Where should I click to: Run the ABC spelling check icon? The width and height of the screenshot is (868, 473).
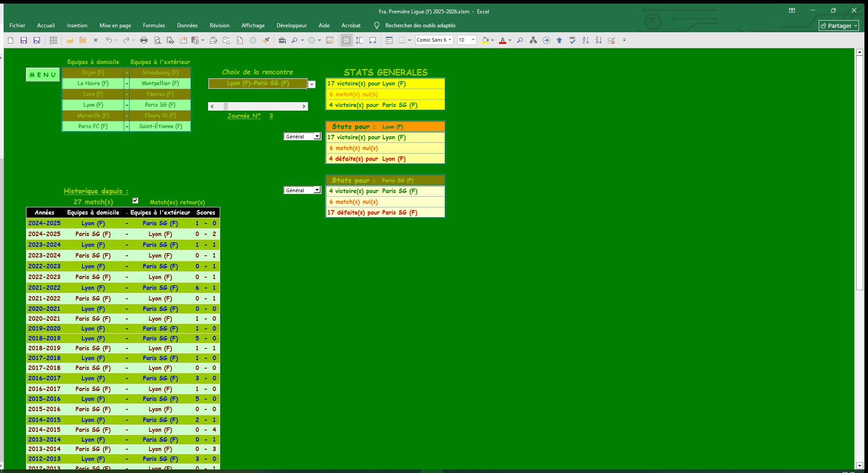coord(573,40)
